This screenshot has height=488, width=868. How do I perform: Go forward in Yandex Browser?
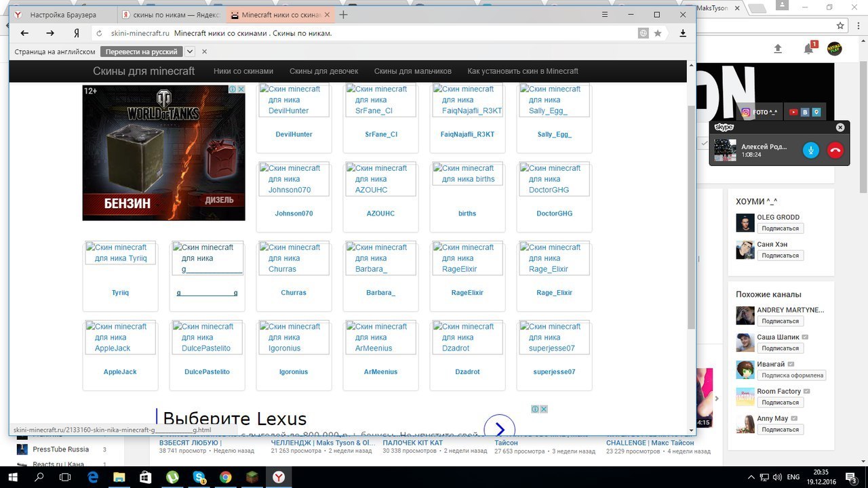[x=50, y=33]
